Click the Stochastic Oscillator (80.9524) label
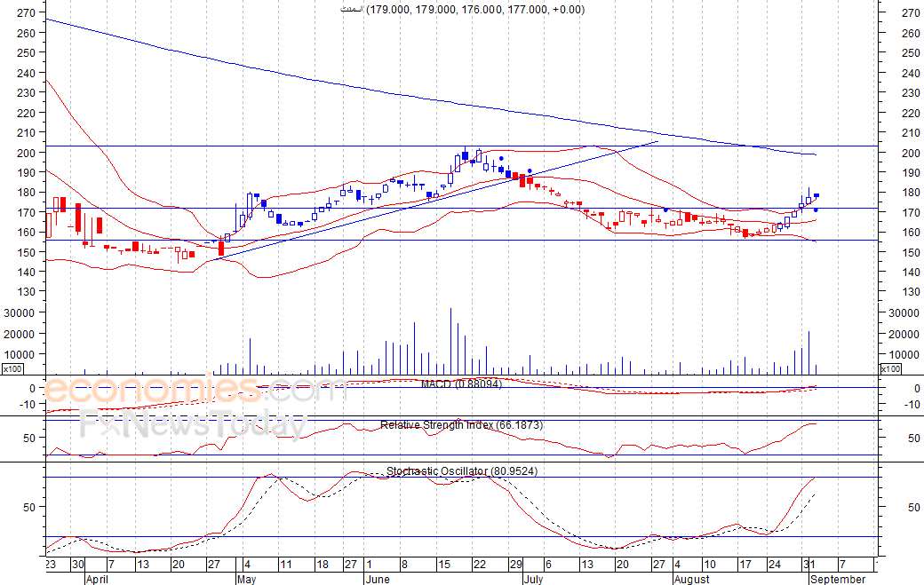The image size is (924, 585). [x=462, y=470]
